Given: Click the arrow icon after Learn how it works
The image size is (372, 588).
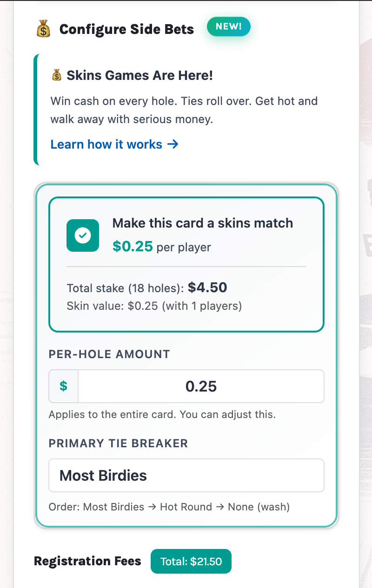Looking at the screenshot, I should pos(173,144).
